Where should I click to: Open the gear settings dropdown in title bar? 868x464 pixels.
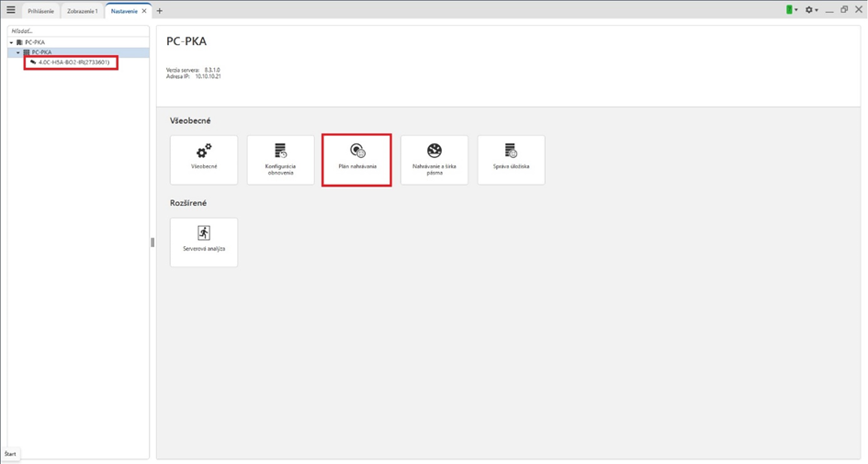click(811, 10)
